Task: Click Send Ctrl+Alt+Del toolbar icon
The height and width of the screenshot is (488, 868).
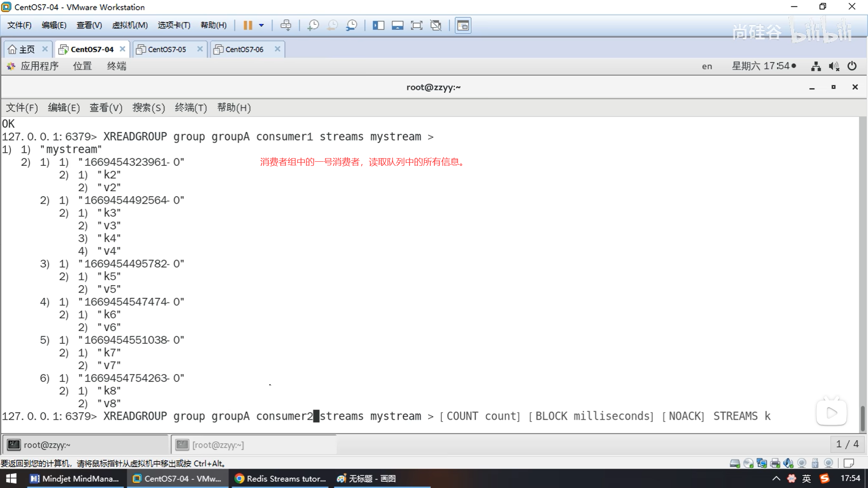Action: click(286, 25)
